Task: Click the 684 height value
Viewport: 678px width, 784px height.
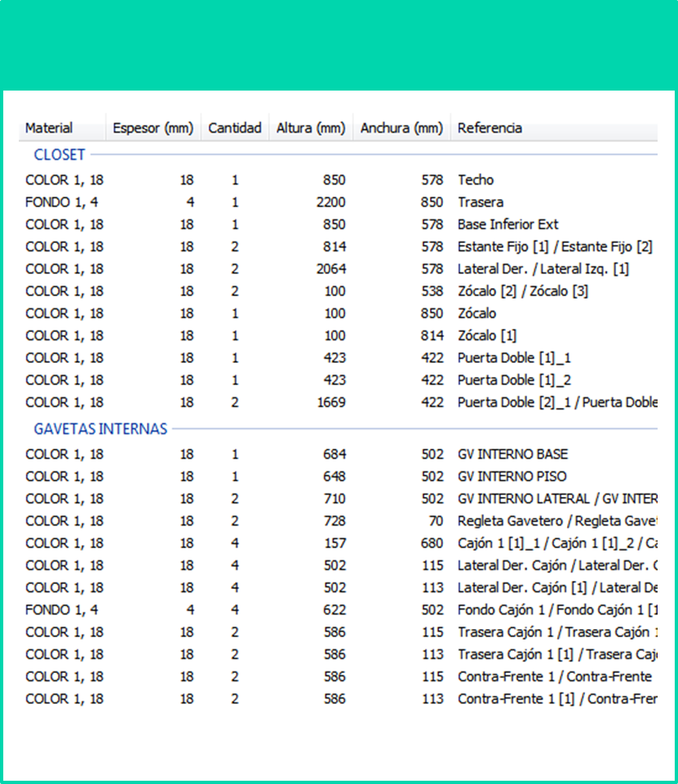Action: click(335, 454)
